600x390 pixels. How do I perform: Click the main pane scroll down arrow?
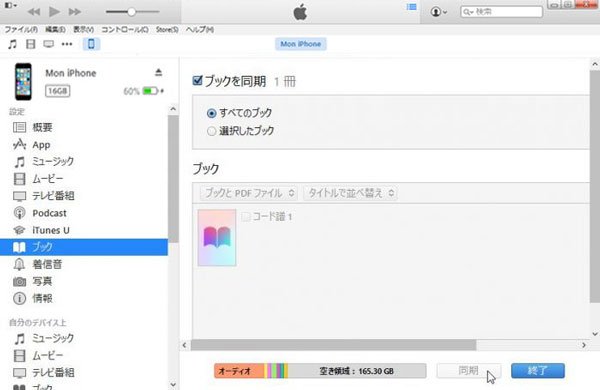595,334
